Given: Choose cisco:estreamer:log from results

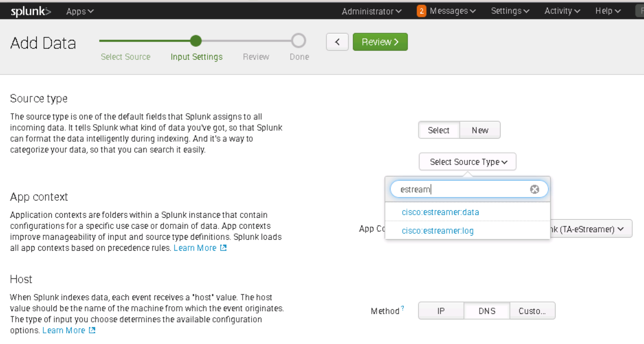Looking at the screenshot, I should pyautogui.click(x=437, y=231).
